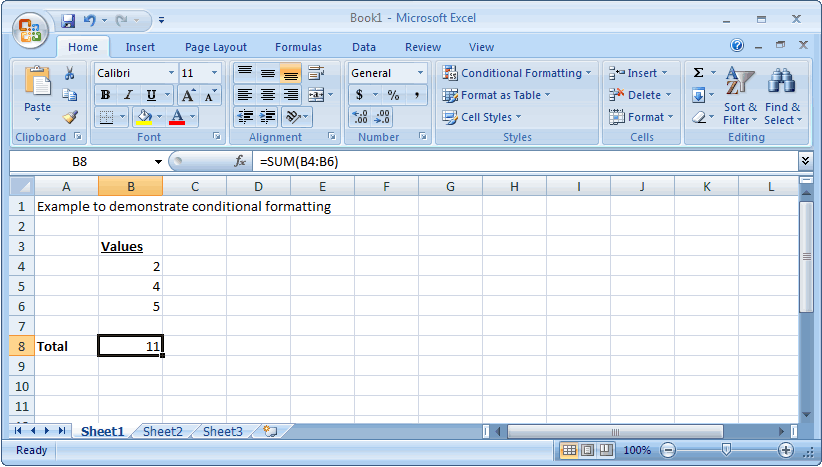Screen dimensions: 822x467
Task: Switch to the Page Layout tab
Action: coord(215,47)
